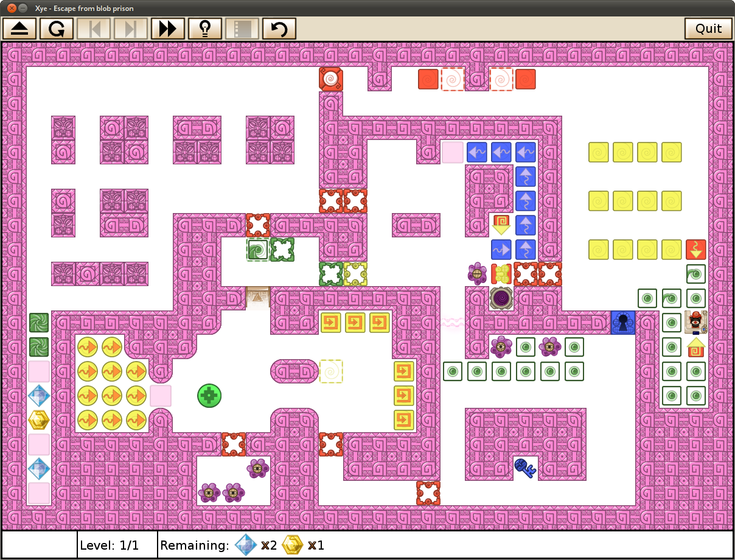Screen dimensions: 735x560
Task: Click the red down-arrow block beside the yellow blocks
Action: [x=696, y=250]
